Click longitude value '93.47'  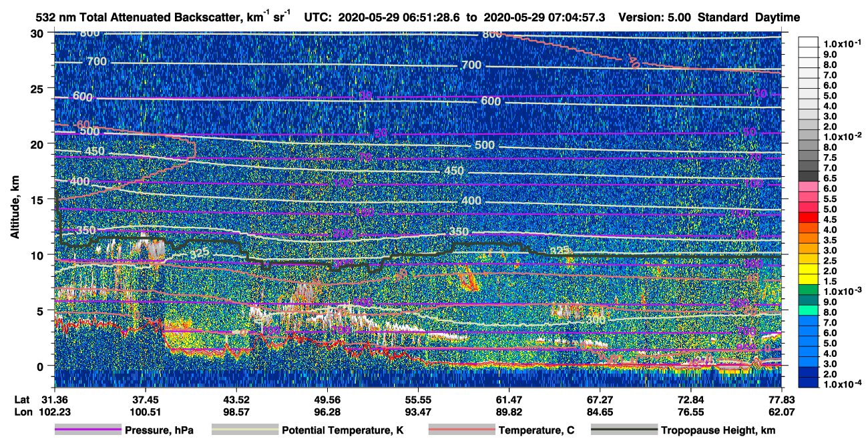(x=418, y=411)
